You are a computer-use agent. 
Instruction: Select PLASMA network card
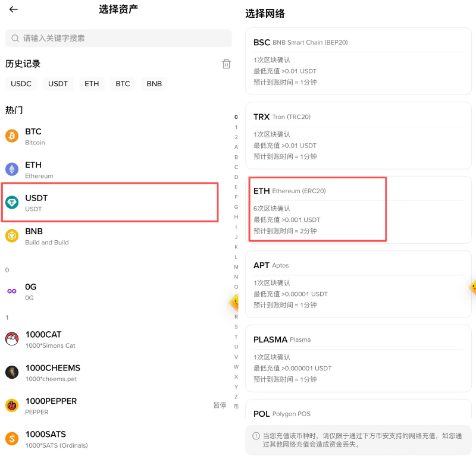[358, 359]
